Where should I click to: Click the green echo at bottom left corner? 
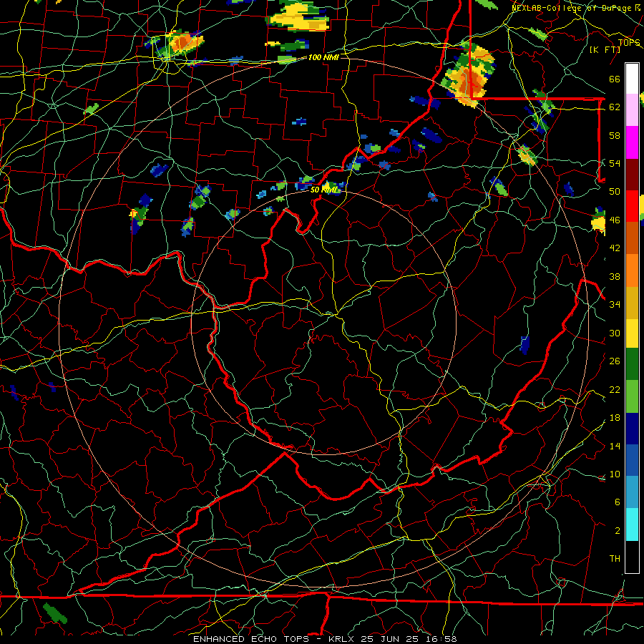55,613
